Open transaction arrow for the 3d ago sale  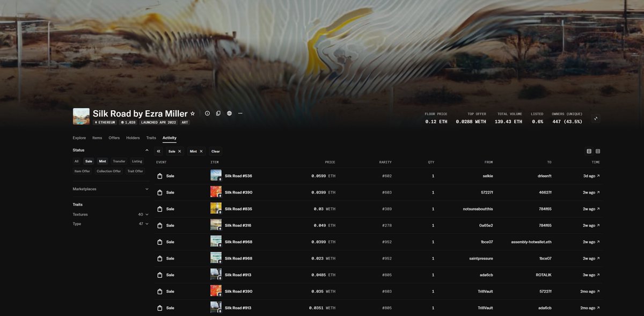[x=599, y=176]
